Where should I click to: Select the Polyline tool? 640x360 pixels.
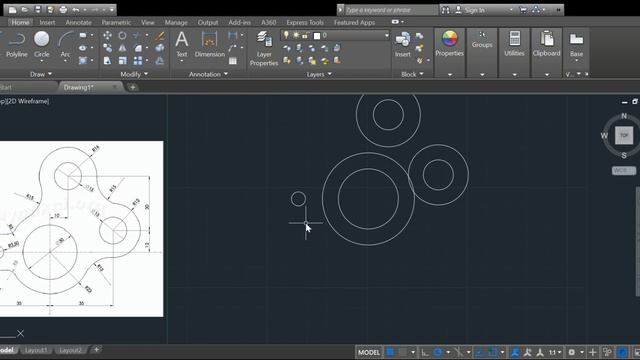point(16,45)
